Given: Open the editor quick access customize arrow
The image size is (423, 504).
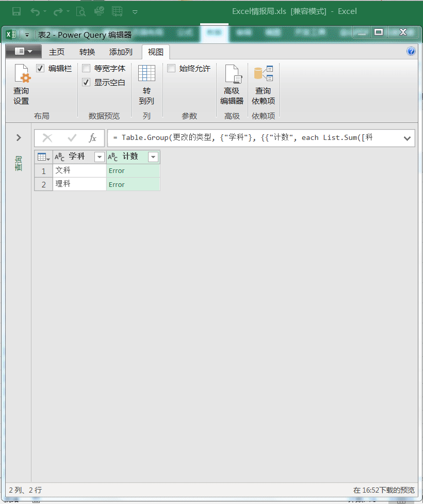Looking at the screenshot, I should pyautogui.click(x=27, y=35).
